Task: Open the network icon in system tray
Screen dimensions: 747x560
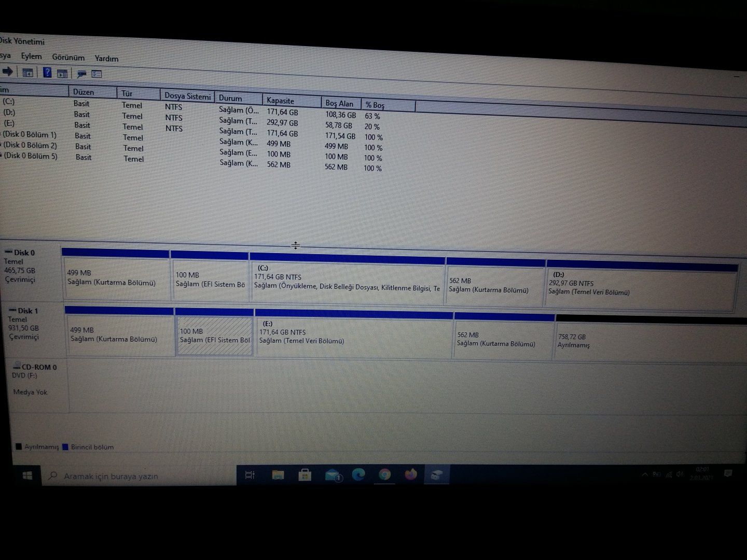Action: click(669, 474)
